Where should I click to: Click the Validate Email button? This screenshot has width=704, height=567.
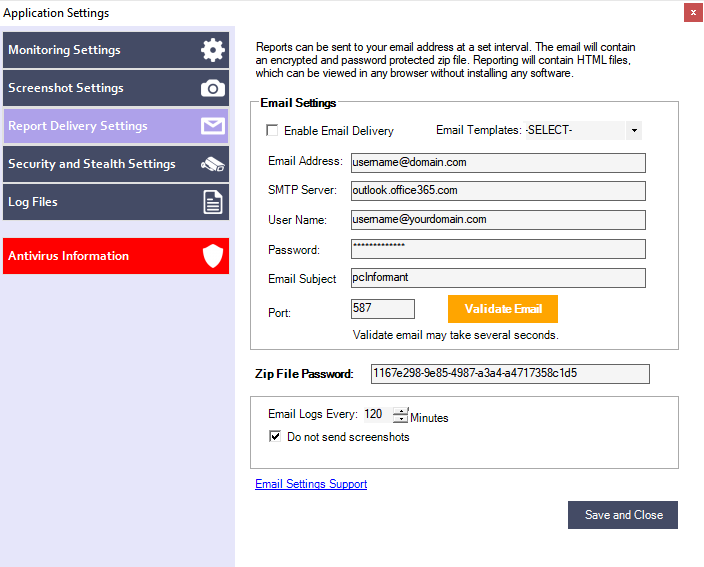(x=503, y=309)
